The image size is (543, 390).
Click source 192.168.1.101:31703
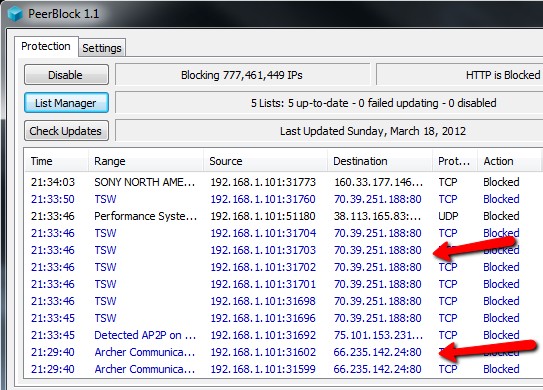pos(263,250)
